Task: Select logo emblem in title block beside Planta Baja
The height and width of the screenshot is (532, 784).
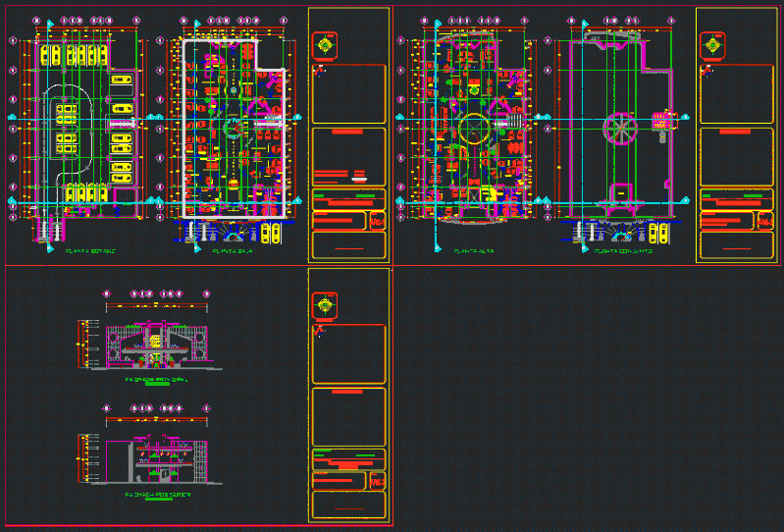Action: tap(325, 45)
